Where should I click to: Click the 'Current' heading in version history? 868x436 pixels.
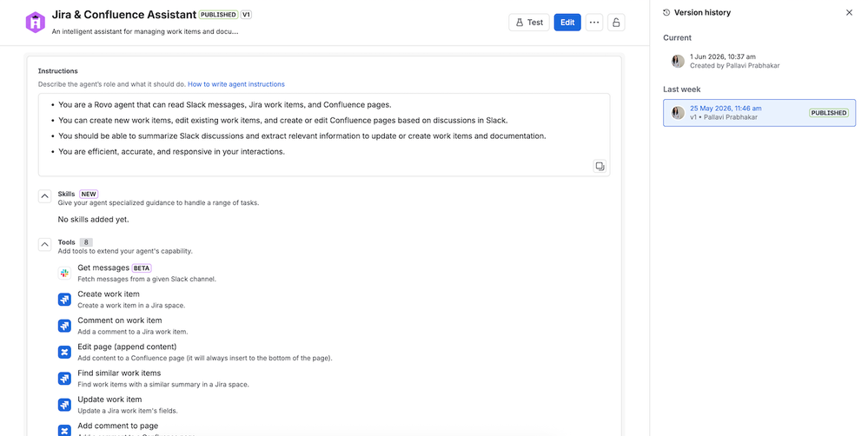pos(677,37)
